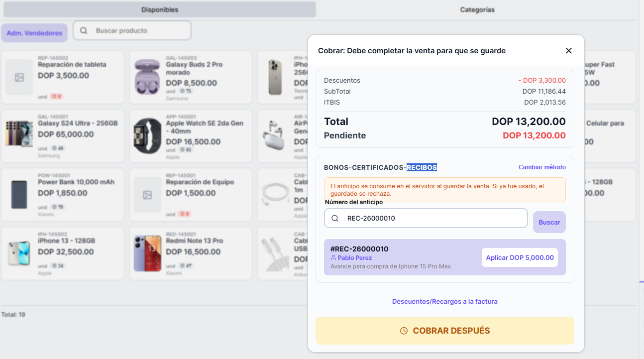Select the #REC-26000010 receipt title

tap(359, 249)
